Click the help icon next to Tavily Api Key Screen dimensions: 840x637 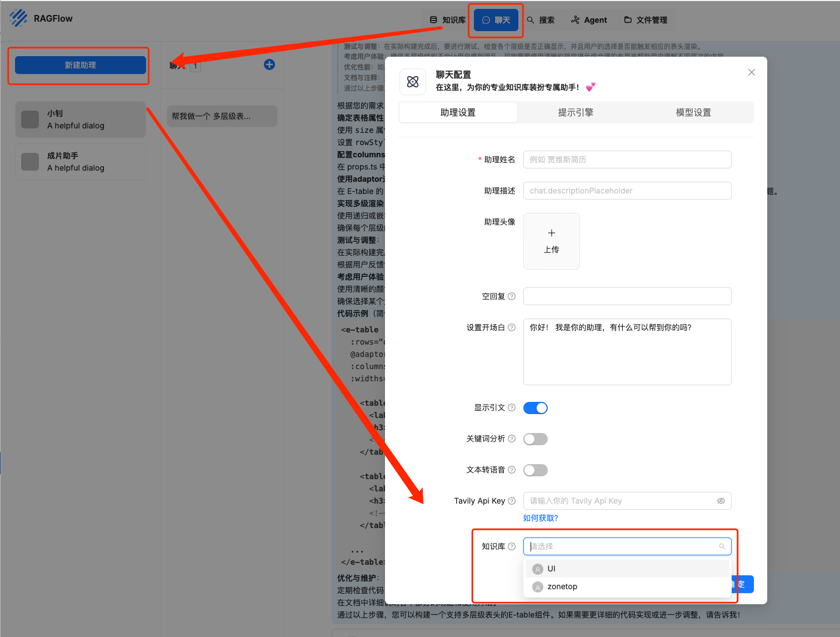click(512, 501)
